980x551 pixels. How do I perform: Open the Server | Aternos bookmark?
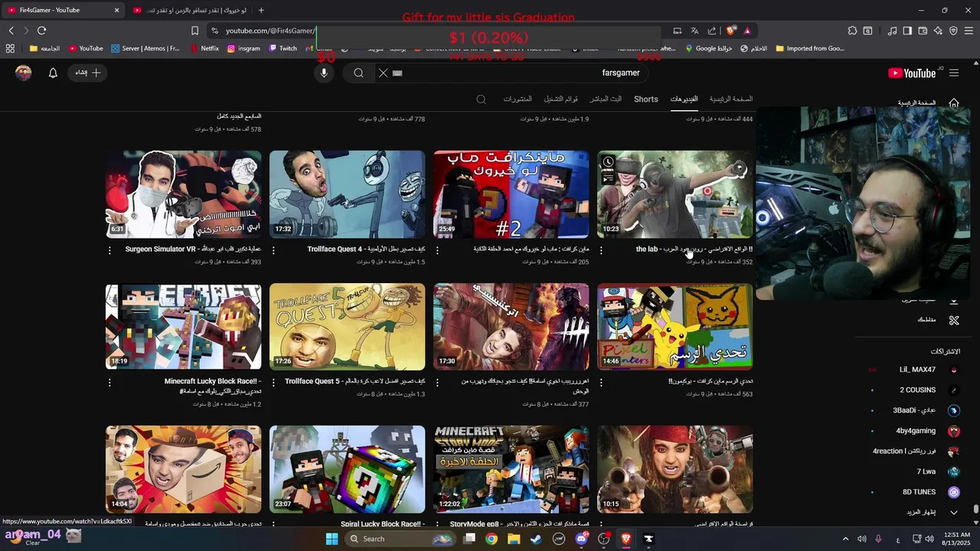pyautogui.click(x=145, y=48)
